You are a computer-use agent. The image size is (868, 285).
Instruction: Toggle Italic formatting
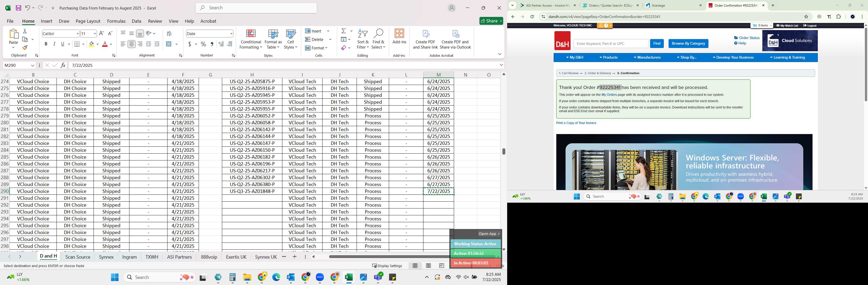[54, 44]
